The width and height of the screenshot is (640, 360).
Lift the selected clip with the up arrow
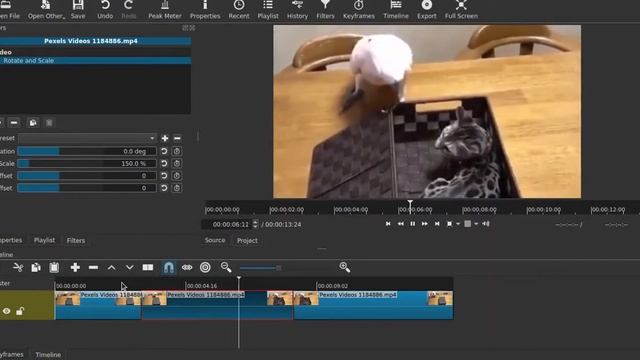point(111,267)
